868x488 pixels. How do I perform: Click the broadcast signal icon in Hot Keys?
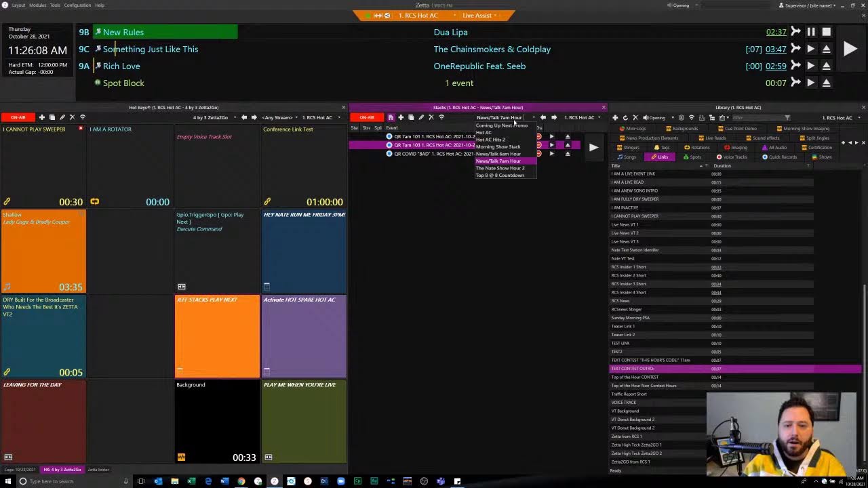pos(83,117)
